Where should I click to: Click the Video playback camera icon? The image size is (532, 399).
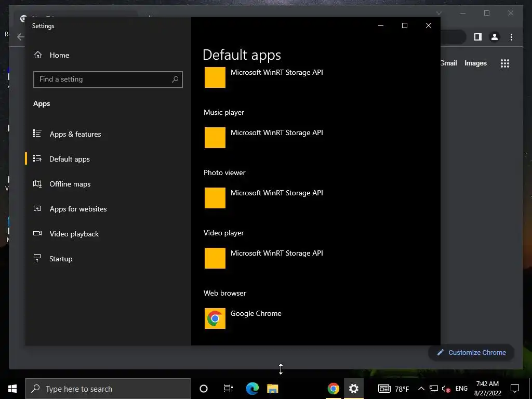coord(37,233)
